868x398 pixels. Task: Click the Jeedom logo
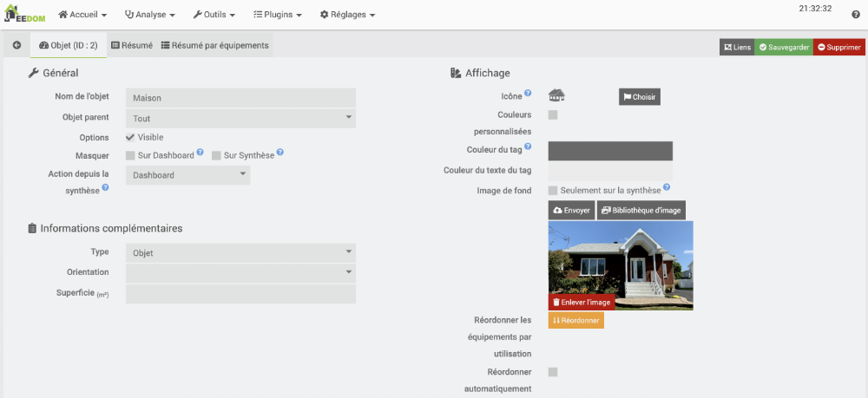(x=24, y=13)
